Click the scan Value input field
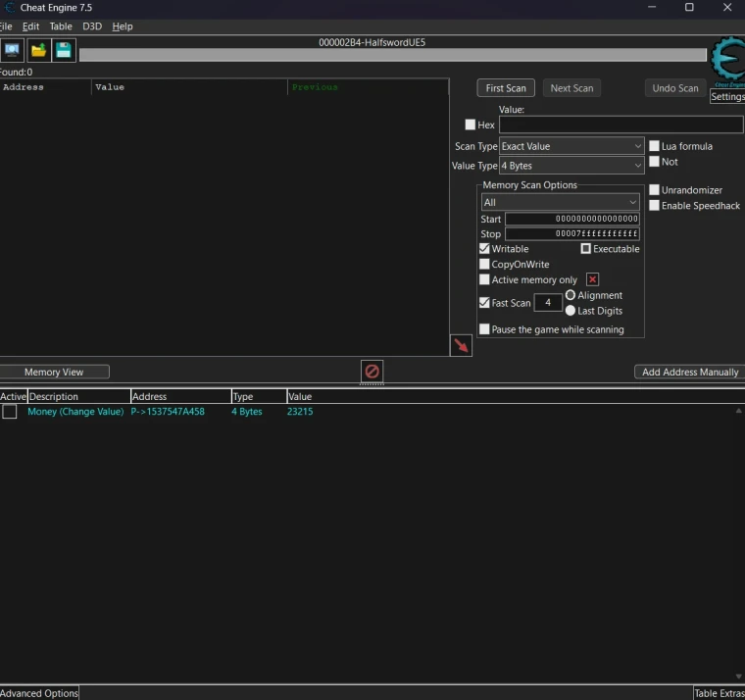Image resolution: width=745 pixels, height=700 pixels. pos(621,125)
